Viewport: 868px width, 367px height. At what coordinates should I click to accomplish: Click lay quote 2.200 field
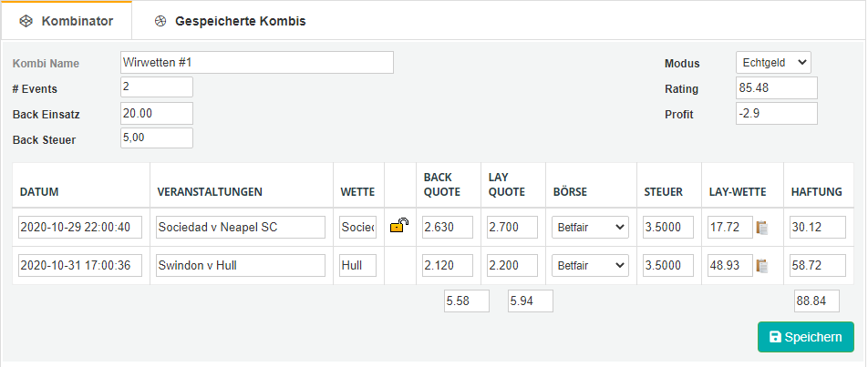coord(512,265)
